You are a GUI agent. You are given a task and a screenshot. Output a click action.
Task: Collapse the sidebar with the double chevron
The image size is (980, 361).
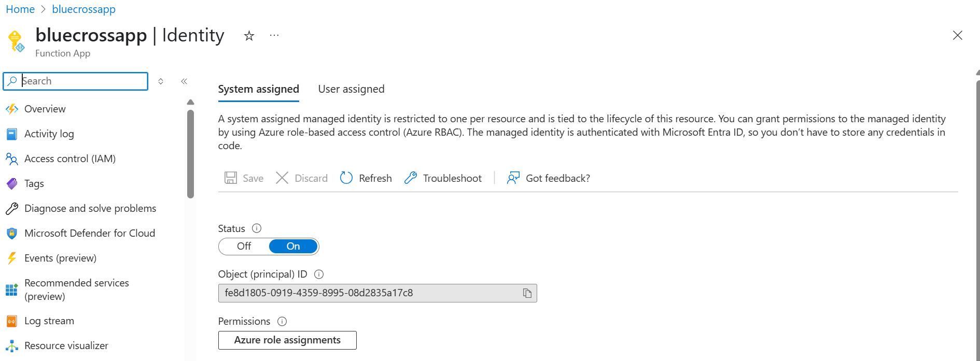(x=184, y=81)
